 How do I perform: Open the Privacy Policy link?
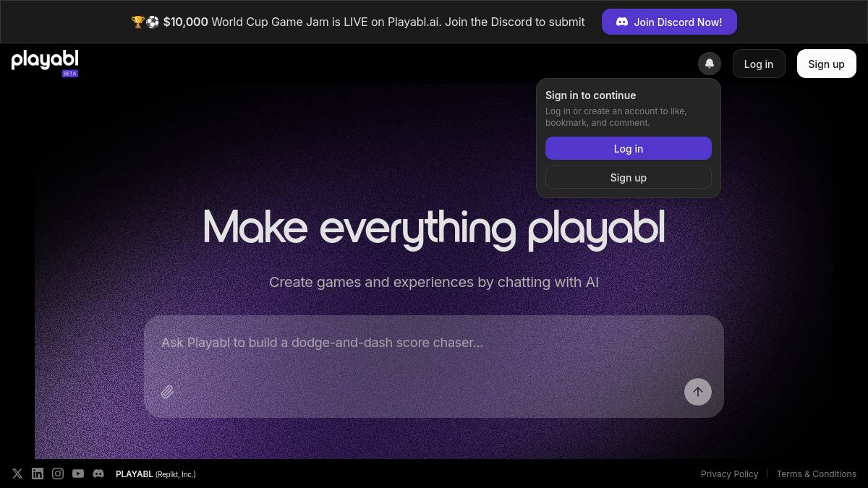[729, 474]
